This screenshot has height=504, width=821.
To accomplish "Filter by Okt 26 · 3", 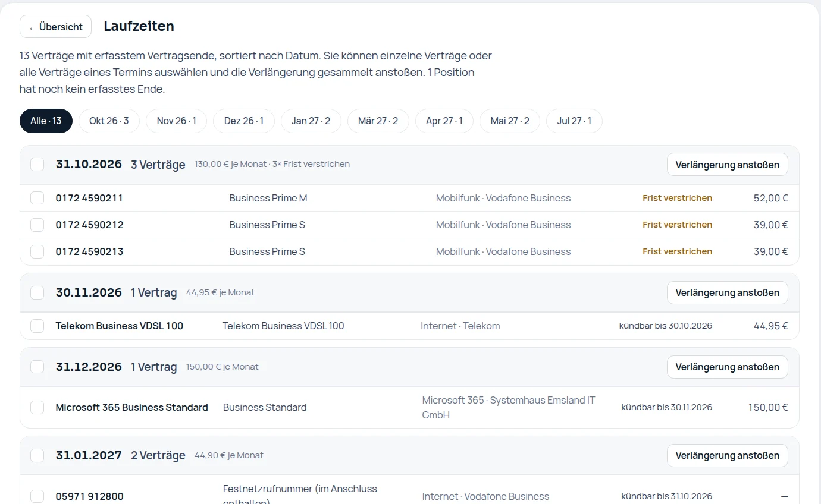I will (109, 121).
